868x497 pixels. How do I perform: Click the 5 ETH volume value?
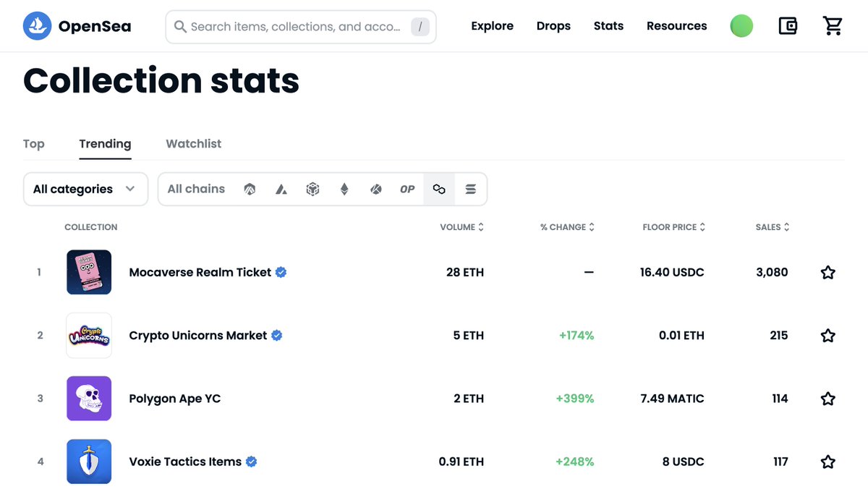[x=469, y=335]
